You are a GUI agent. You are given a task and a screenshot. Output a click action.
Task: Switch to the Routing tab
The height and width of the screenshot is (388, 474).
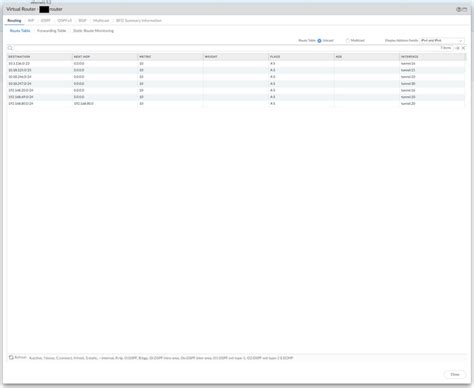tap(14, 21)
